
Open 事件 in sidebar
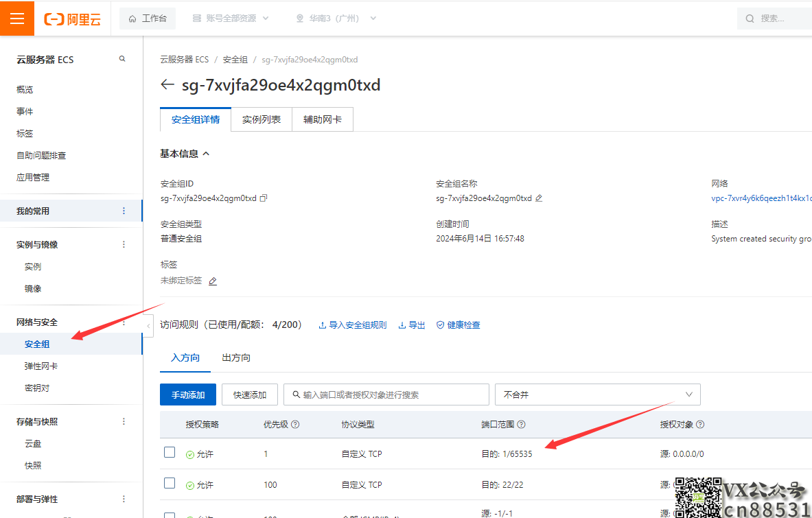[25, 111]
